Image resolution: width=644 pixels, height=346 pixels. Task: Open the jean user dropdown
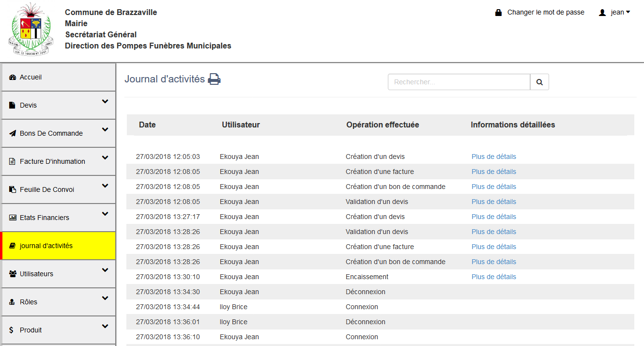click(x=620, y=13)
